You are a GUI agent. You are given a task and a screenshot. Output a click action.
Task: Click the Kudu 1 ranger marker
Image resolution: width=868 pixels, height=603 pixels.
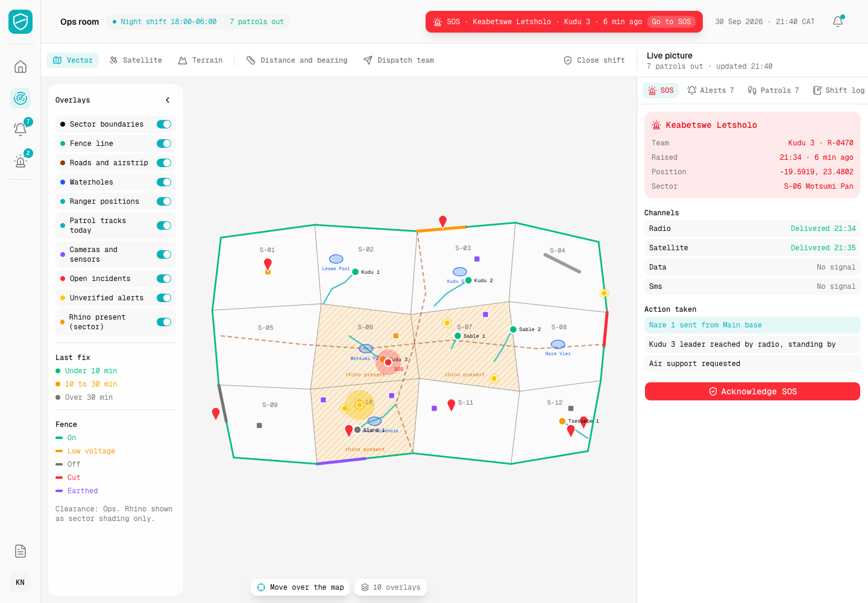coord(356,272)
